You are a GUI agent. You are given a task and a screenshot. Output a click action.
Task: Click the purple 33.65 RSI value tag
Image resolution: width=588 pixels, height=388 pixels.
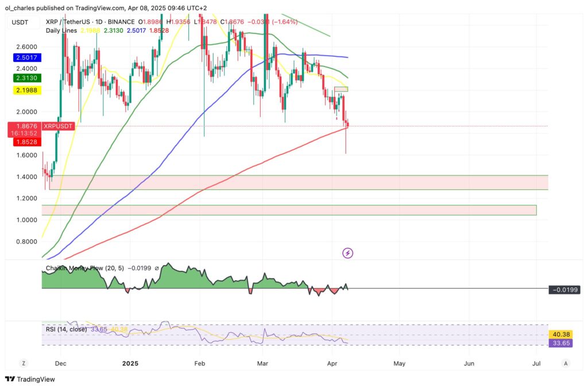[x=560, y=343]
